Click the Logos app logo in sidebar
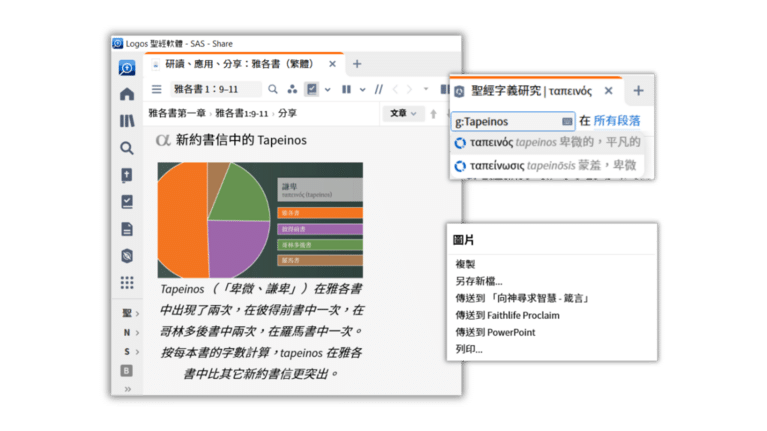The image size is (767, 431). [127, 68]
